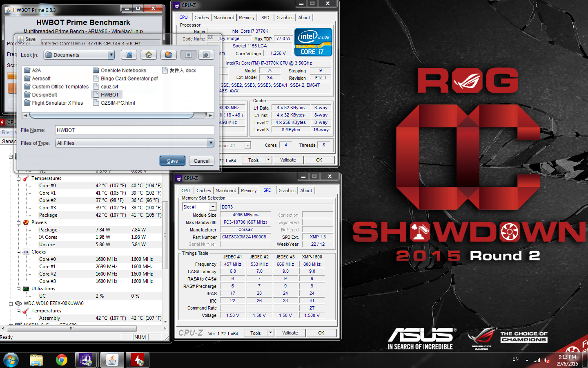Click the Powers flame icon in HWMonitor
588x368 pixels.
[26, 222]
